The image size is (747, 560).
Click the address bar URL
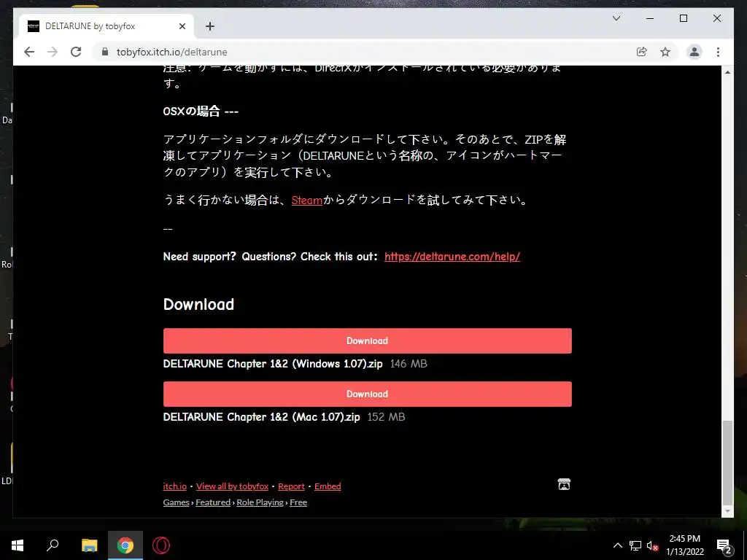172,52
